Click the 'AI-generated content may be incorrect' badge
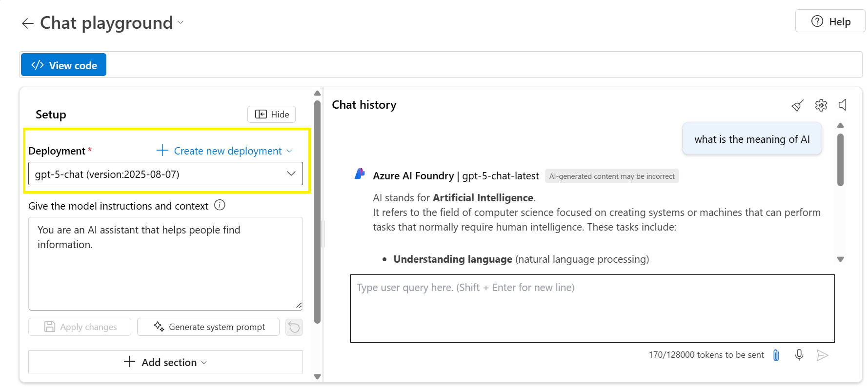The height and width of the screenshot is (387, 868). (x=612, y=176)
